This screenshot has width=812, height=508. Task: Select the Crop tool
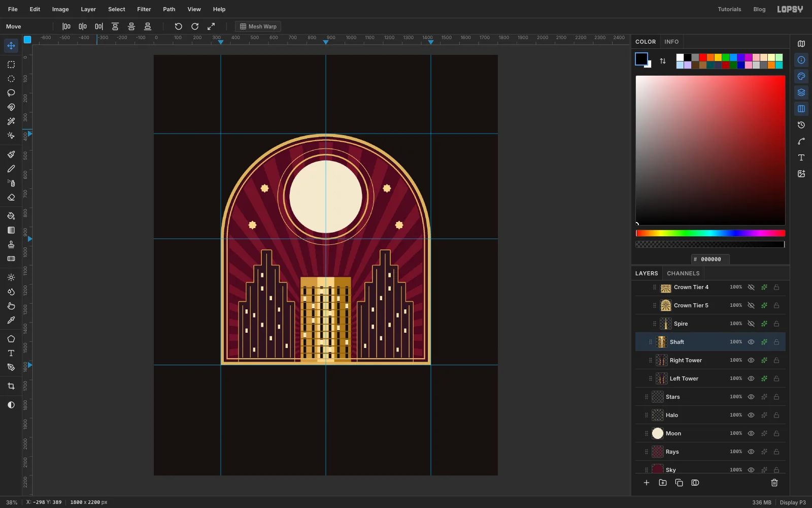pyautogui.click(x=11, y=386)
